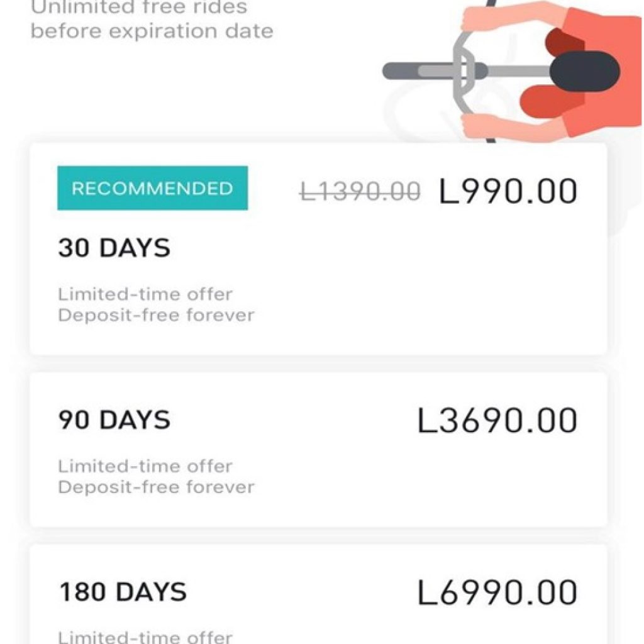Tap the 180 DAYS heading
Viewport: 644px width, 644px height.
(x=123, y=592)
